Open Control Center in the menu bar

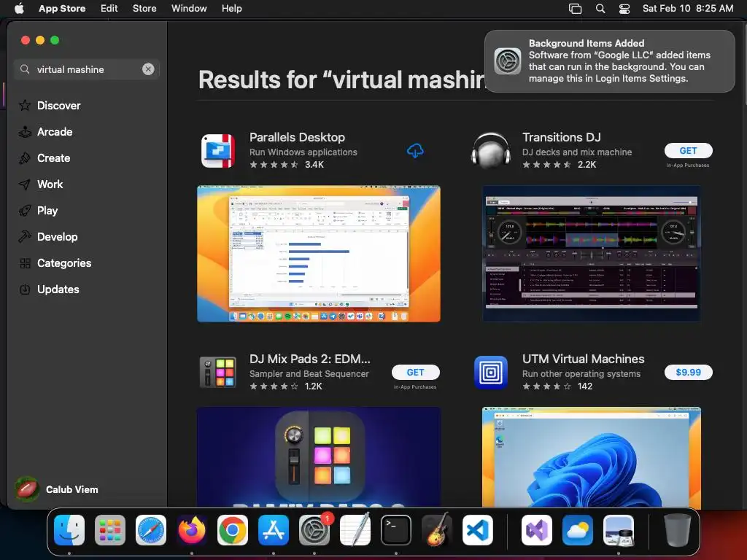coord(624,9)
